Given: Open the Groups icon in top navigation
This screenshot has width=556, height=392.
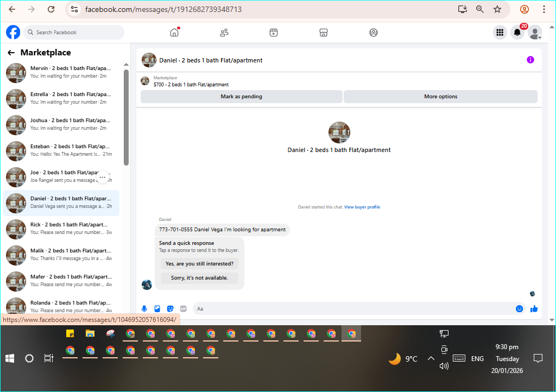Looking at the screenshot, I should [x=374, y=33].
